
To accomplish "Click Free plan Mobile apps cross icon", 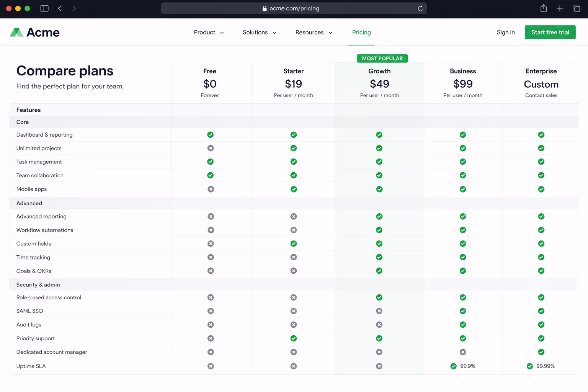I will point(211,189).
